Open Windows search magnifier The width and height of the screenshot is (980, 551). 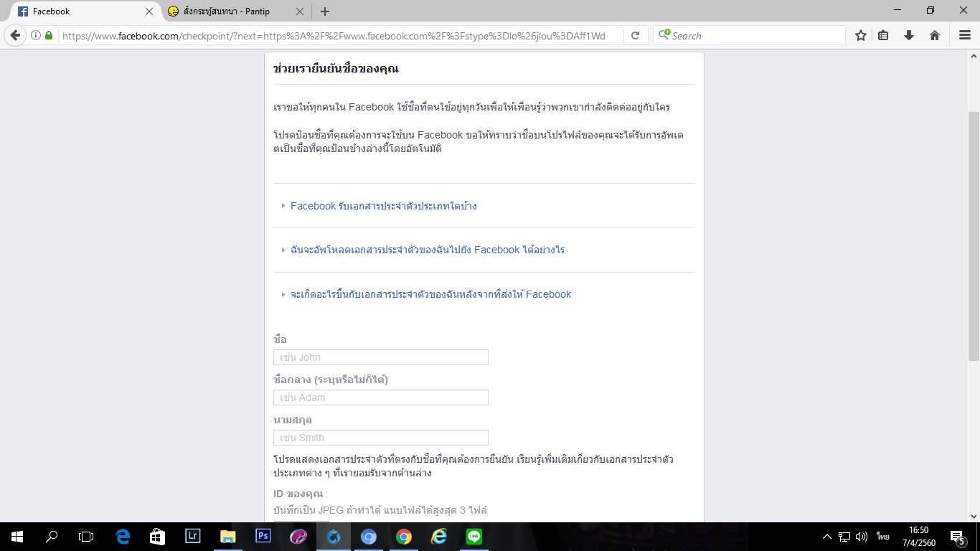pyautogui.click(x=52, y=537)
